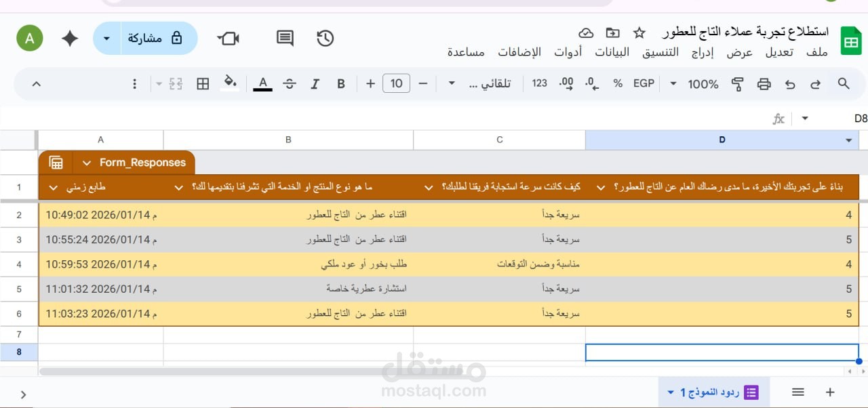The width and height of the screenshot is (868, 408).
Task: Click the search menus magnifier icon
Action: 844,83
